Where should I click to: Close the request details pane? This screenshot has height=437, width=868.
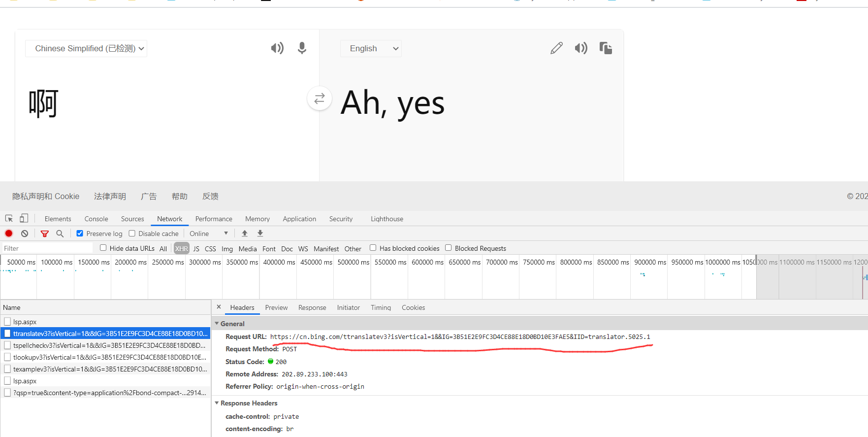(x=219, y=307)
